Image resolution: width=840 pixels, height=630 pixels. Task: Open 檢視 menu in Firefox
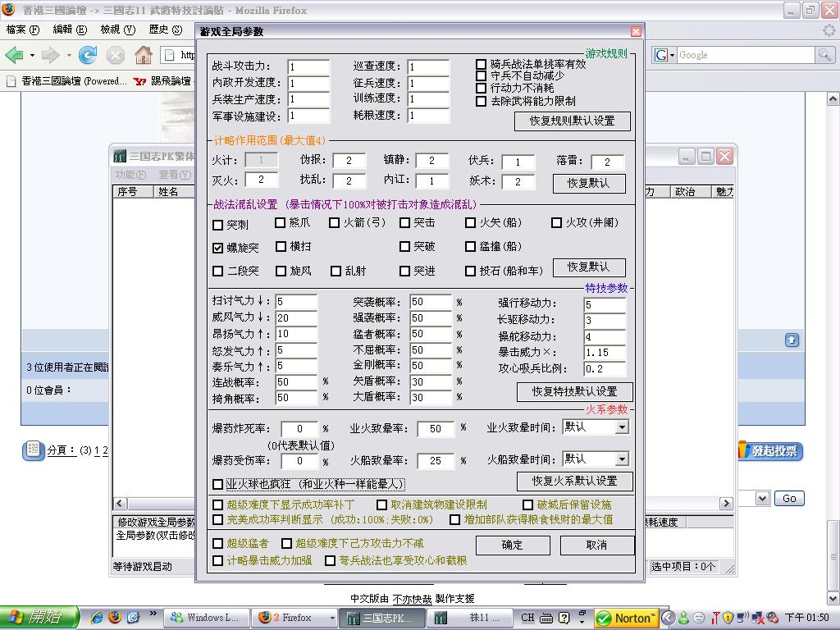pos(118,30)
